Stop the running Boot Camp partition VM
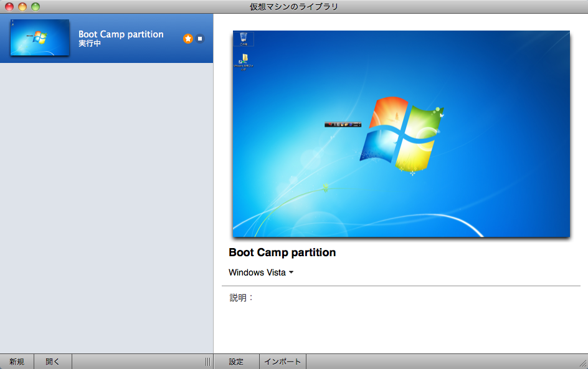This screenshot has height=369, width=588. coord(200,39)
